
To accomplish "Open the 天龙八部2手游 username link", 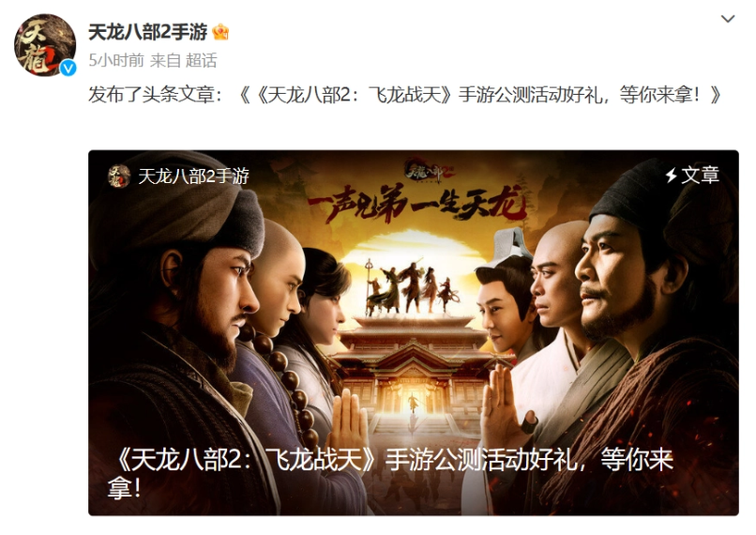I will [x=147, y=32].
